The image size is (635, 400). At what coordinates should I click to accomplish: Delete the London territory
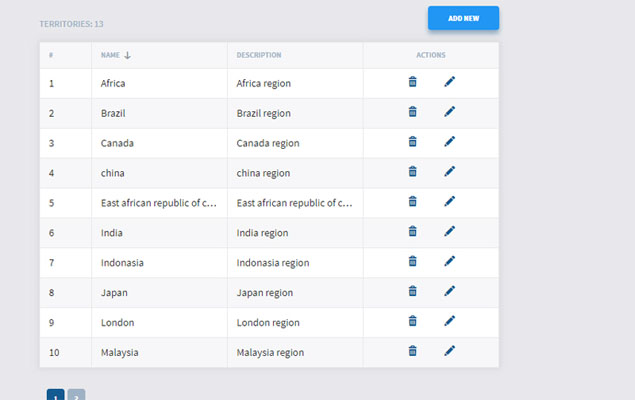412,322
